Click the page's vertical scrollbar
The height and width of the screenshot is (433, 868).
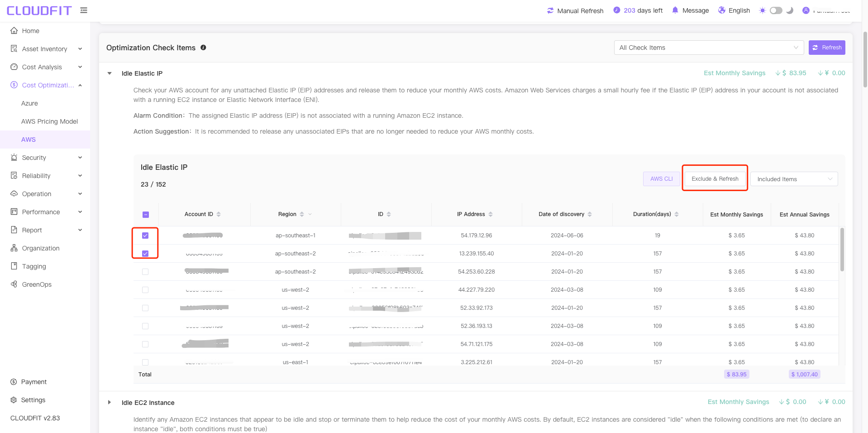pos(865,59)
